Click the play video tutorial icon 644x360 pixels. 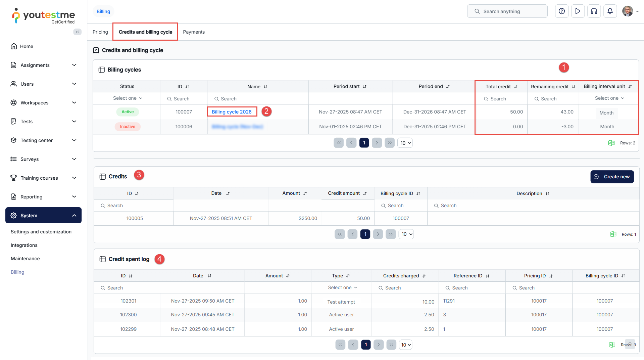(578, 11)
